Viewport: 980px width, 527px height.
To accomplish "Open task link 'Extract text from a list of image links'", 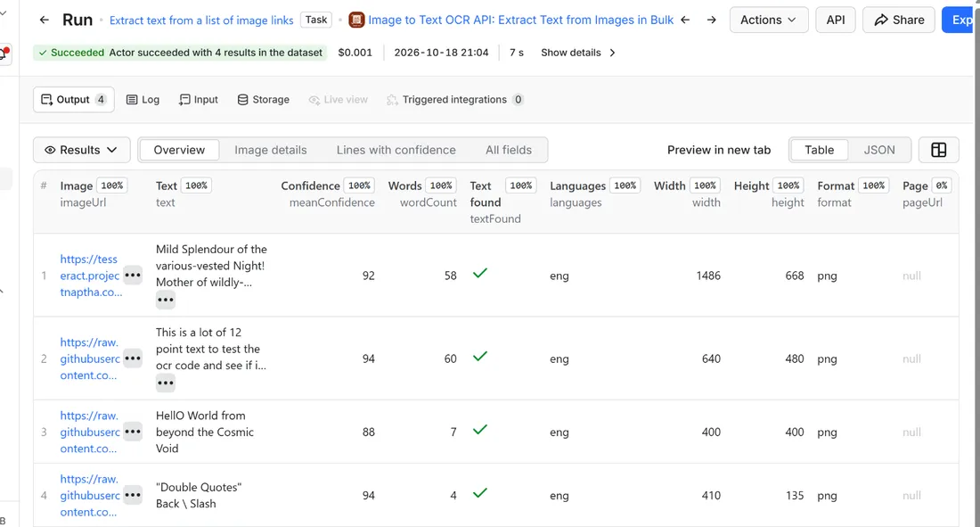I will click(201, 20).
